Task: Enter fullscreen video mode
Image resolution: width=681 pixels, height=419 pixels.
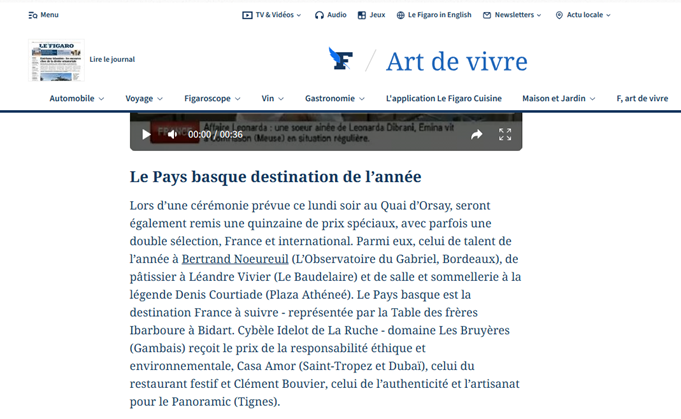Action: pos(505,134)
